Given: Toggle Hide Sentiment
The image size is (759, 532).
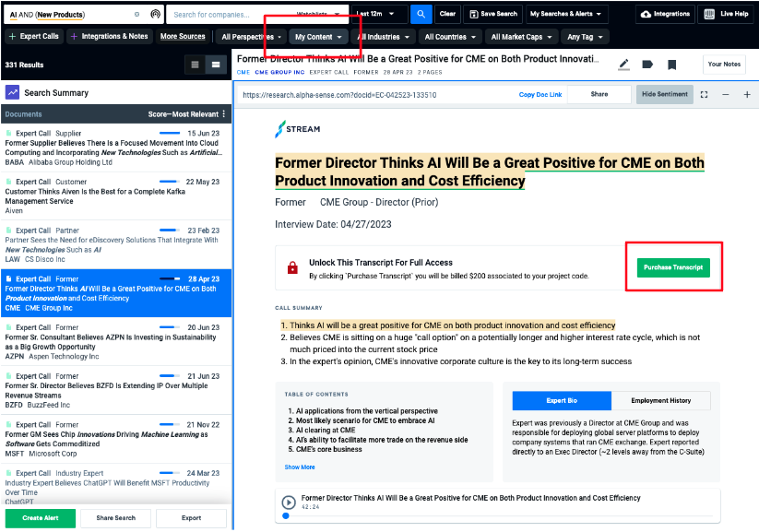Looking at the screenshot, I should 664,94.
